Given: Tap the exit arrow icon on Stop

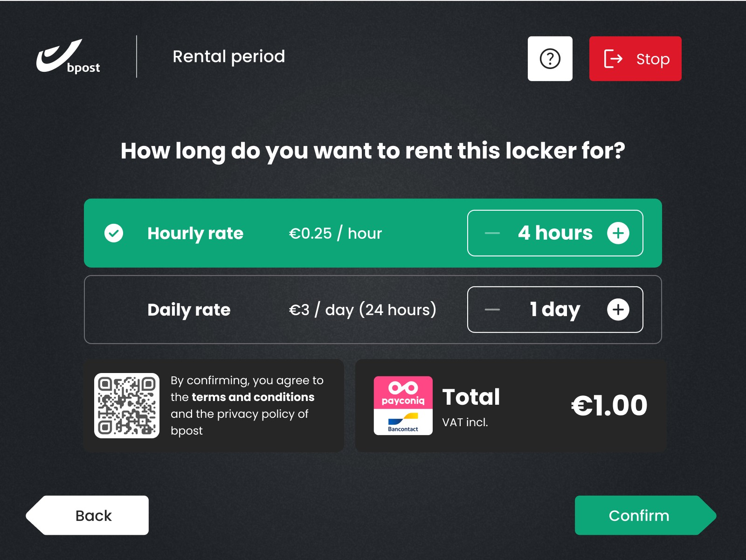Looking at the screenshot, I should tap(613, 59).
